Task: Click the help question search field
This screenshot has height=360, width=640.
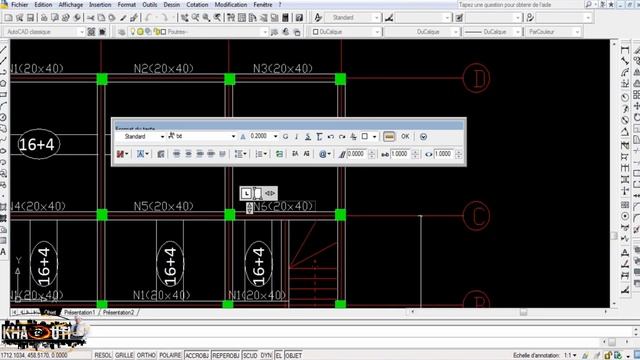Action: pyautogui.click(x=520, y=4)
